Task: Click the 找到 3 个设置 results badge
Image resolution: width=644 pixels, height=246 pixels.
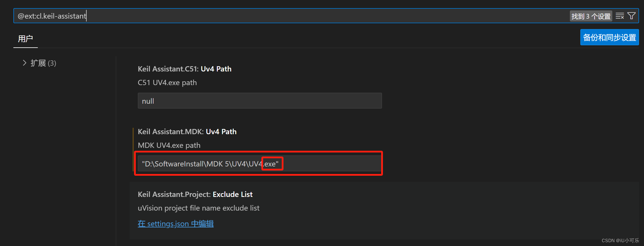Action: coord(591,16)
